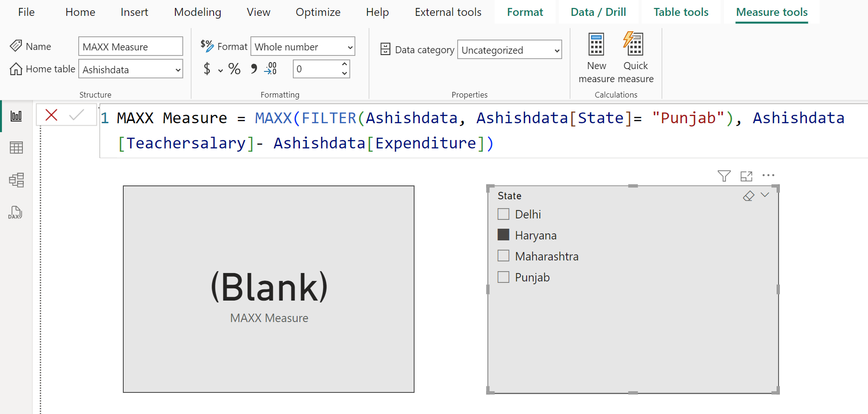The height and width of the screenshot is (414, 868).
Task: Open the Data category dropdown
Action: pos(510,50)
